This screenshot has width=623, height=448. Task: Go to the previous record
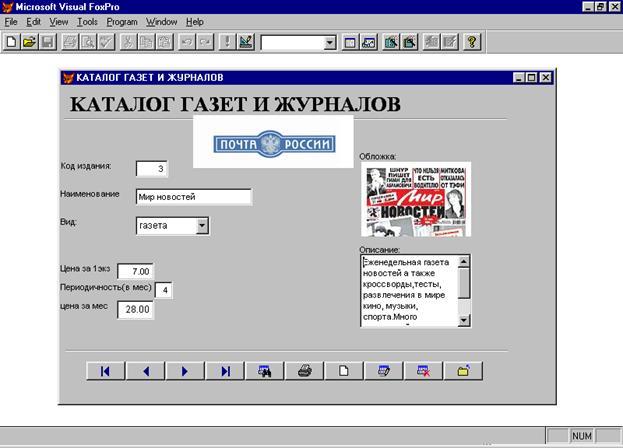tap(145, 371)
